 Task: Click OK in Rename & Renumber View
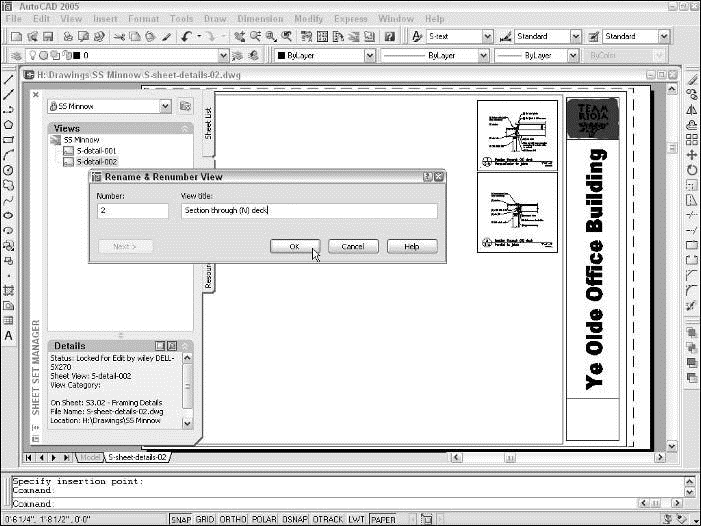tap(295, 246)
